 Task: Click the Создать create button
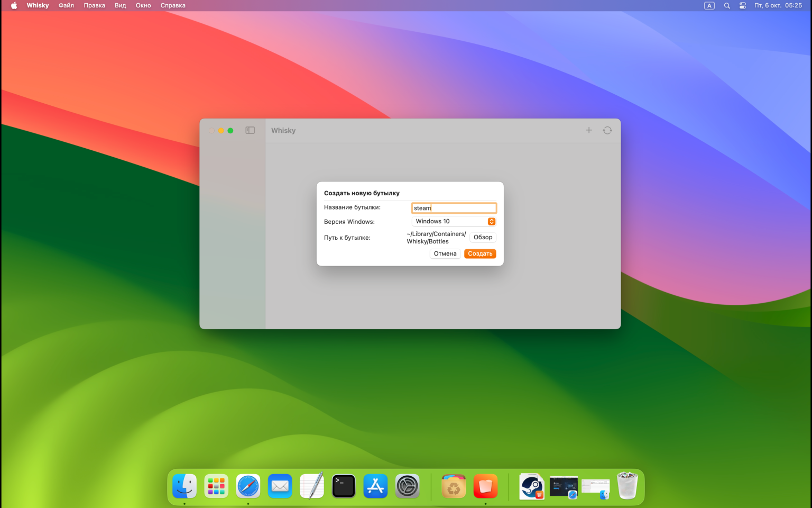coord(480,253)
